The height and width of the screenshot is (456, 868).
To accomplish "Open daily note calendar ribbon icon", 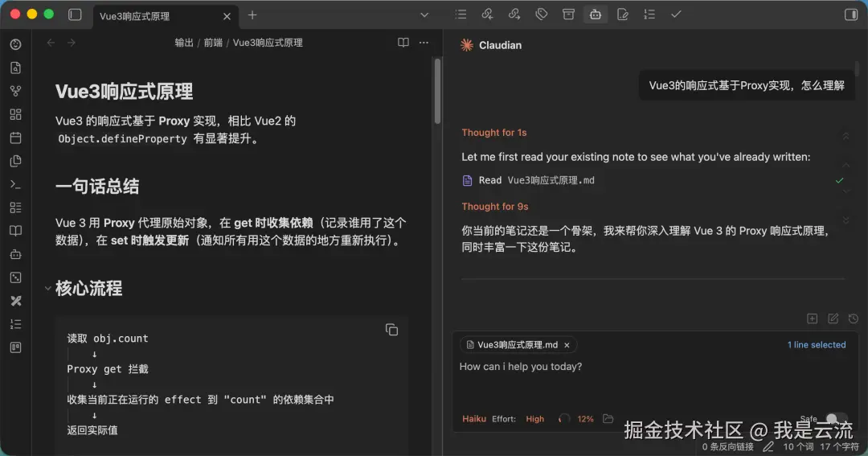I will (15, 138).
